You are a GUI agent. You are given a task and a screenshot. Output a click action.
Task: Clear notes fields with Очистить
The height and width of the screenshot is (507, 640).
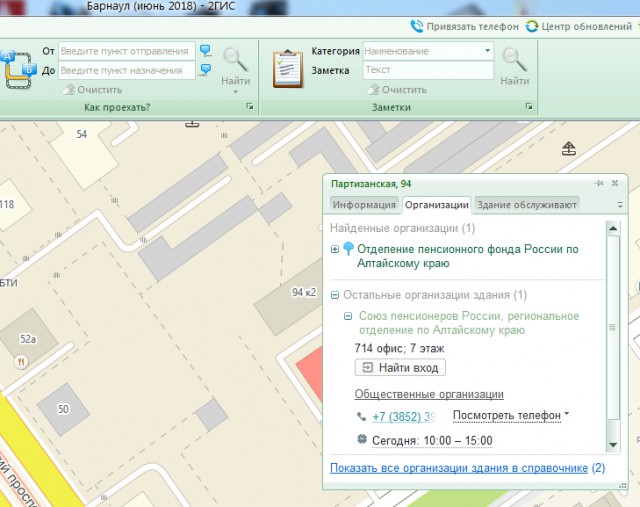(397, 90)
